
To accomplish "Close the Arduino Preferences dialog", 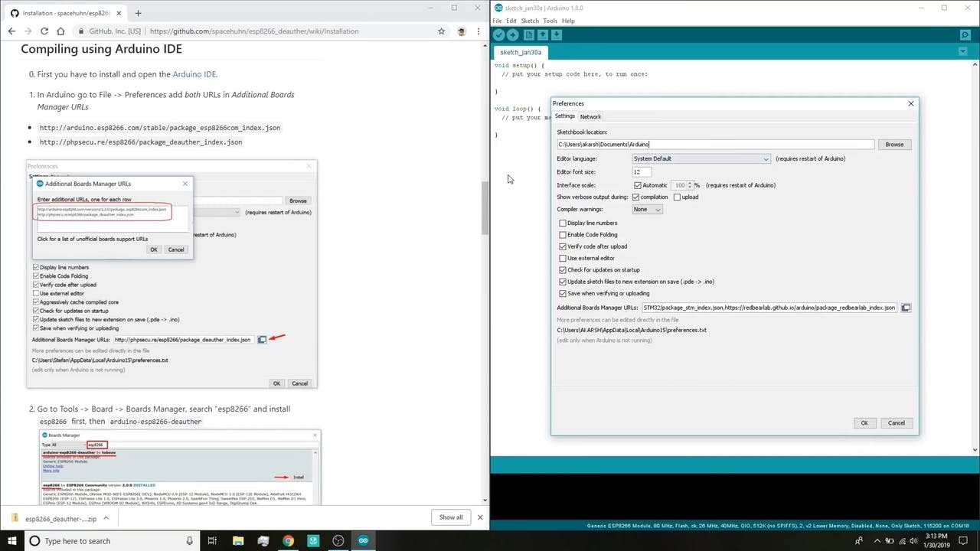I will click(911, 103).
